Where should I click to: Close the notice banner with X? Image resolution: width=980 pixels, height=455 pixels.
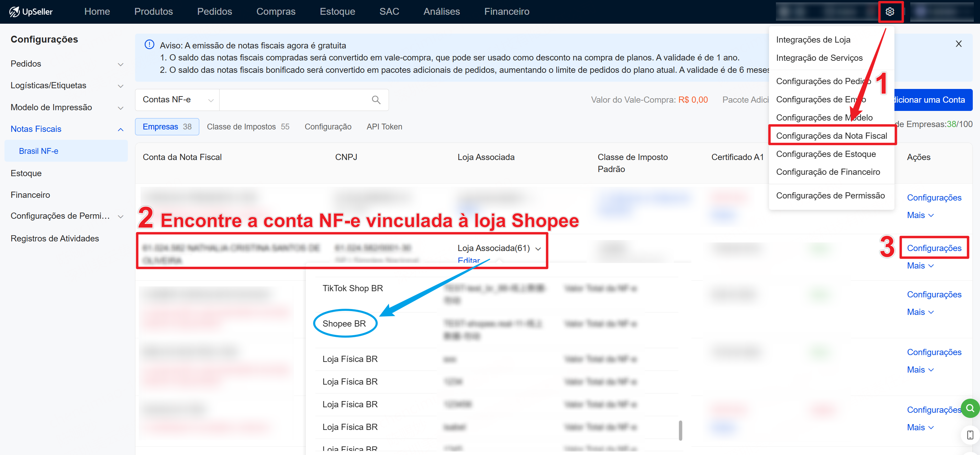(x=958, y=44)
